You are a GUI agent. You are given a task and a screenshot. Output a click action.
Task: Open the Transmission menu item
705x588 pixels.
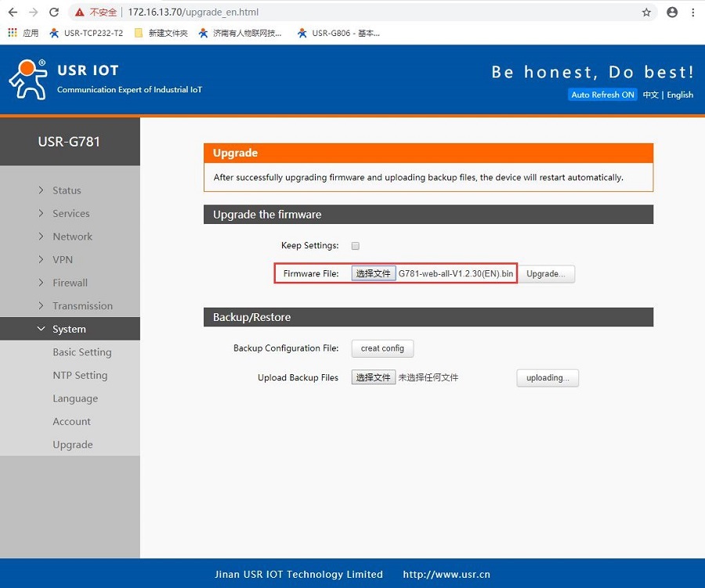coord(83,305)
